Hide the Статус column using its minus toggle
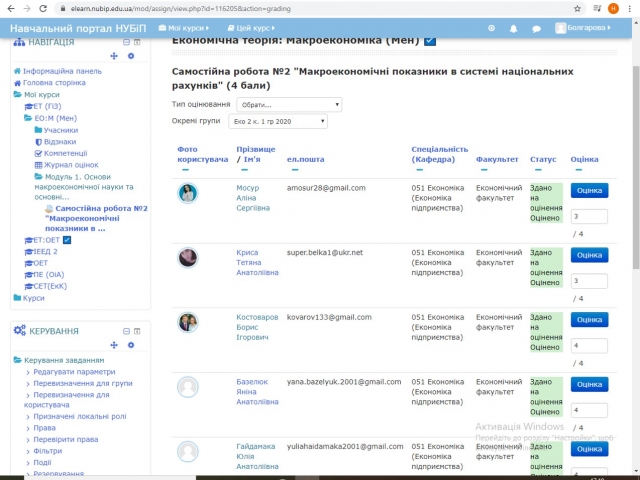 click(x=534, y=171)
